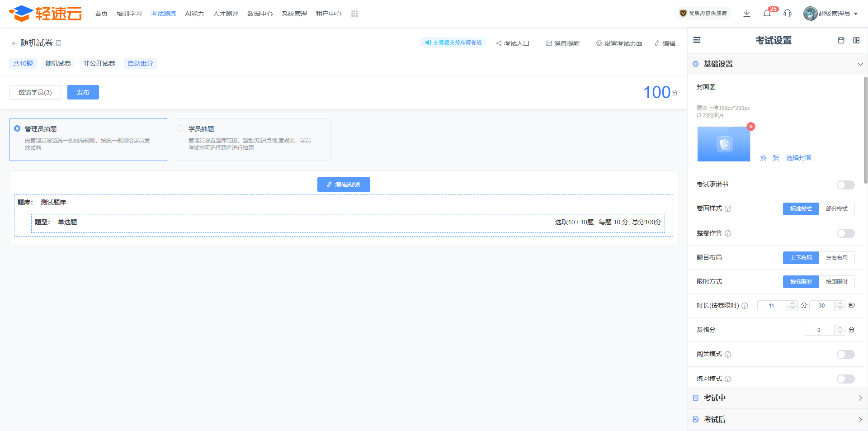Open the apps grid icon in navigation
868x431 pixels.
(x=354, y=14)
